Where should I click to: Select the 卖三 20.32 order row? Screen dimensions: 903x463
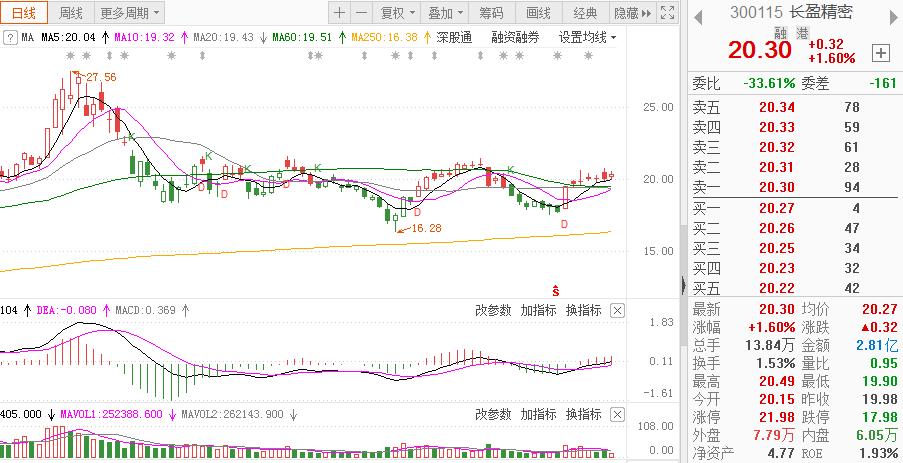click(795, 147)
